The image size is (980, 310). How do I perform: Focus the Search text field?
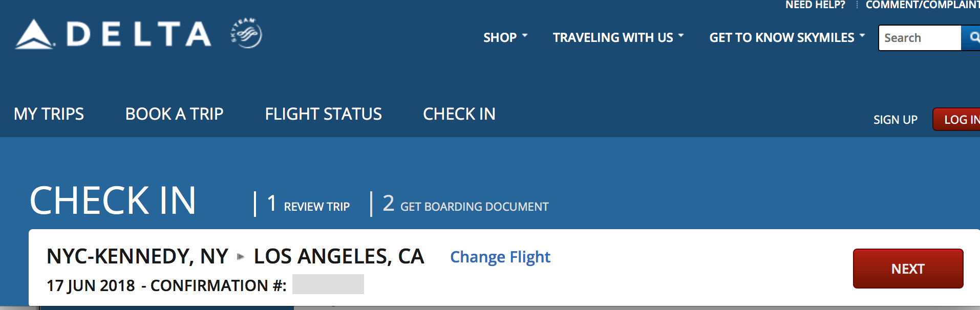coord(920,38)
